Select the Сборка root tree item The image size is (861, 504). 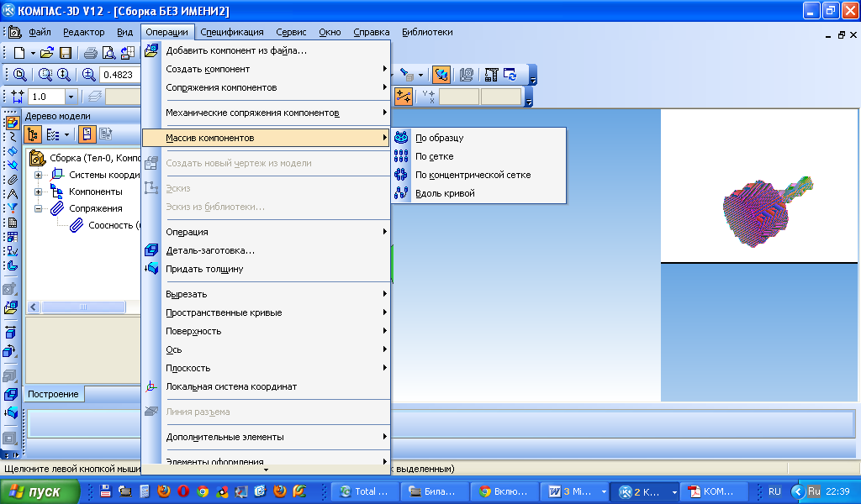[94, 158]
